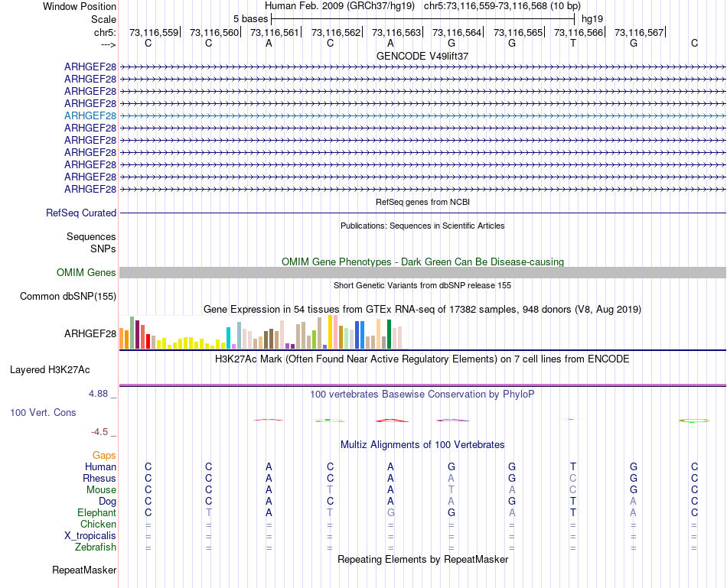Open the RefSeq genes from NCBI title
This screenshot has width=727, height=588.
[422, 202]
